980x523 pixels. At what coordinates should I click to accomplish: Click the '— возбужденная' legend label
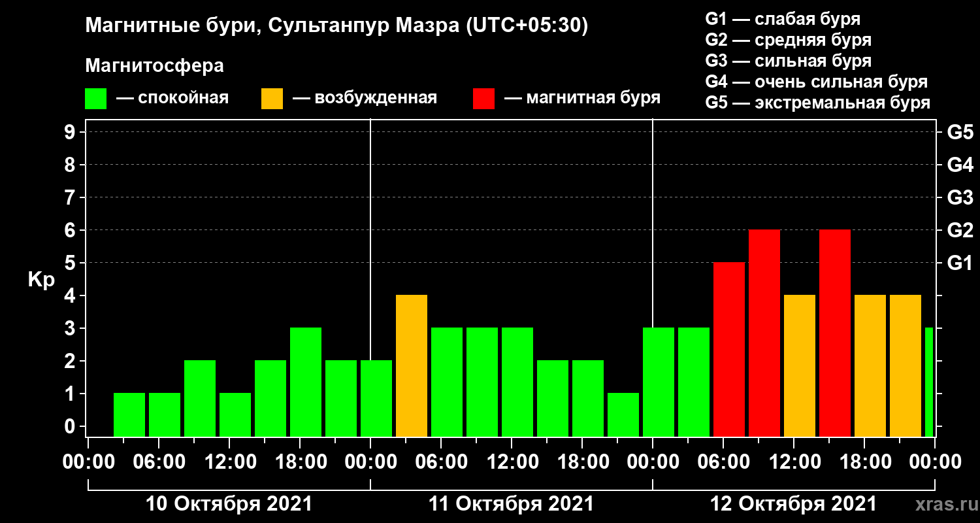365,99
